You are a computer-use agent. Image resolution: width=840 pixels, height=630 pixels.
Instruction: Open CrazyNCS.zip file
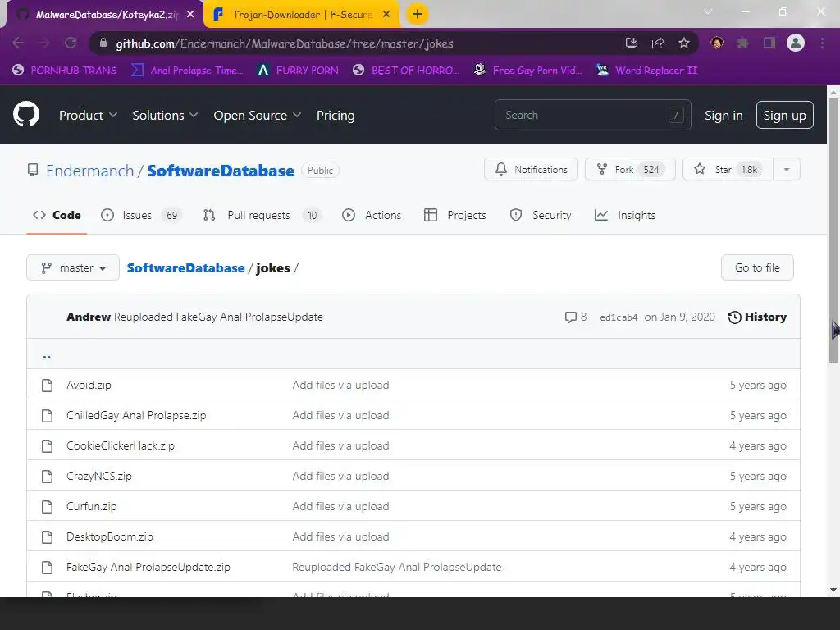click(99, 477)
